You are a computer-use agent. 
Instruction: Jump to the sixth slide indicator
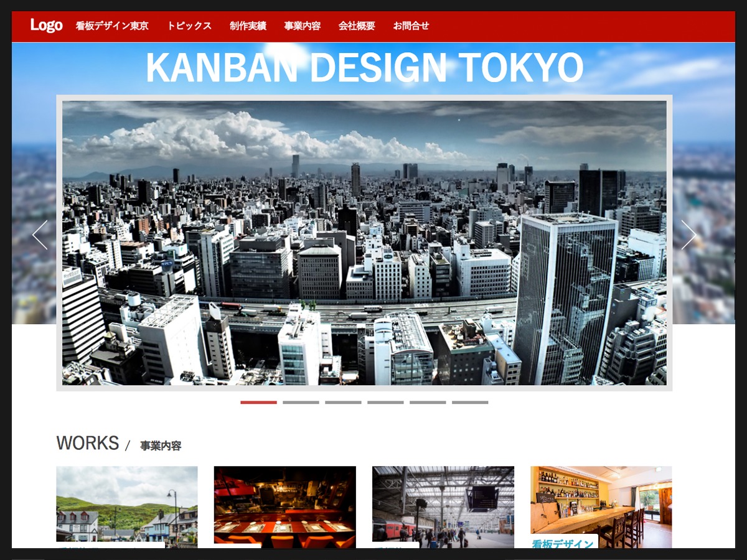[470, 403]
